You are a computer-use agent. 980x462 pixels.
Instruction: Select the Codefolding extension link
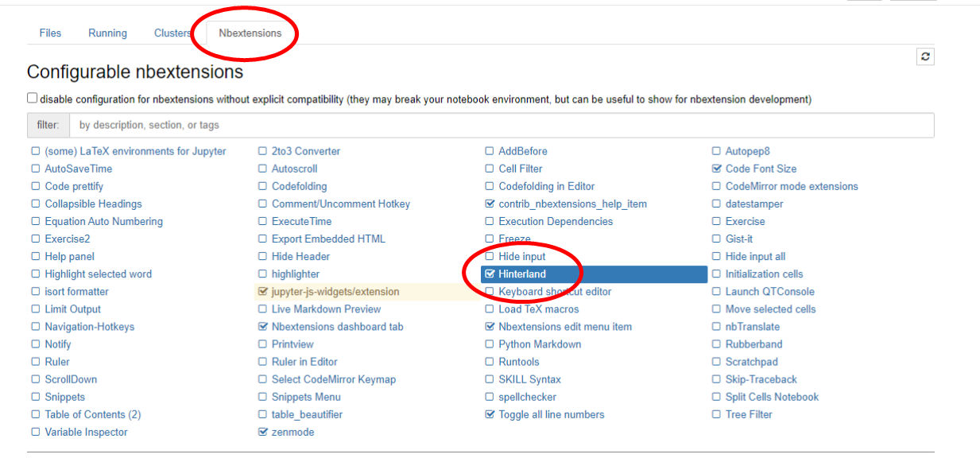pyautogui.click(x=299, y=187)
